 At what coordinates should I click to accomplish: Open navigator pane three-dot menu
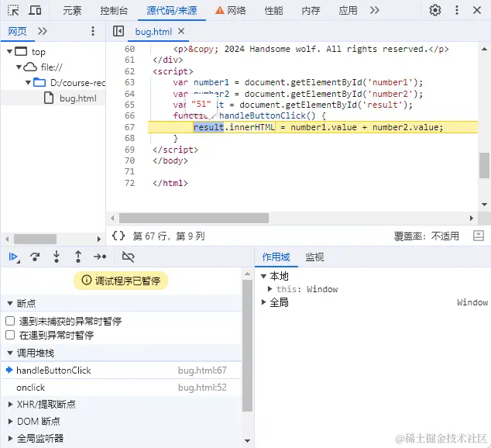tap(93, 31)
